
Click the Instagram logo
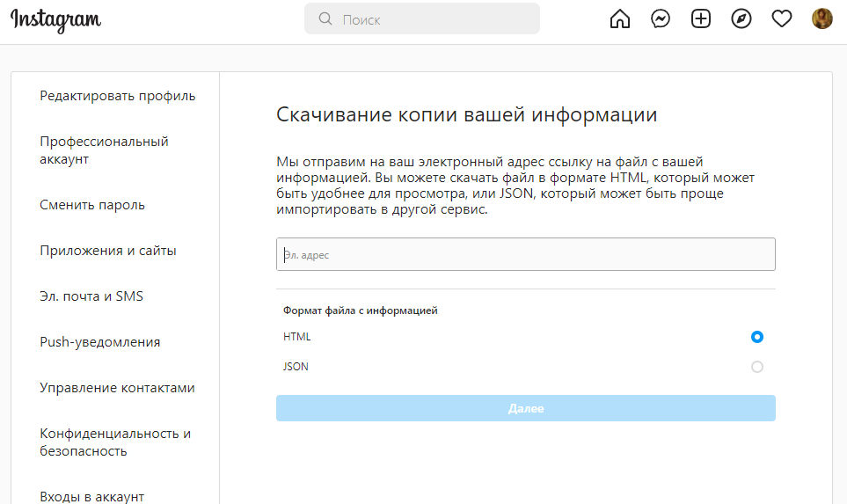pos(55,20)
